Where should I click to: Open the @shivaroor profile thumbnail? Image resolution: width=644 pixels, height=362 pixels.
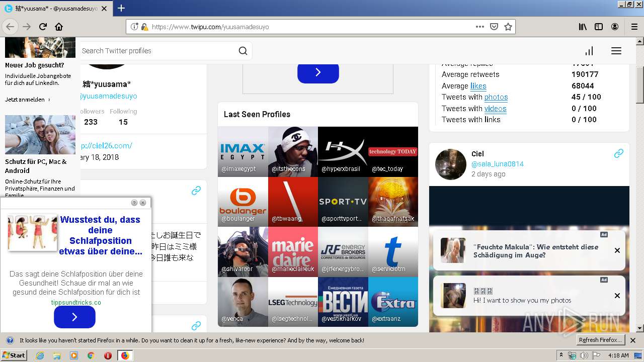pyautogui.click(x=243, y=252)
